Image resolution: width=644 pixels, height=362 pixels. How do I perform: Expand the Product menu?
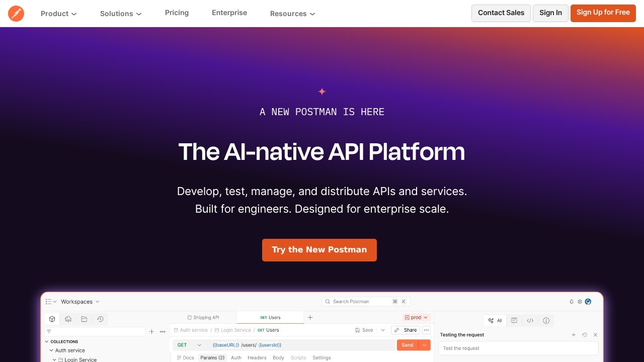pyautogui.click(x=58, y=14)
